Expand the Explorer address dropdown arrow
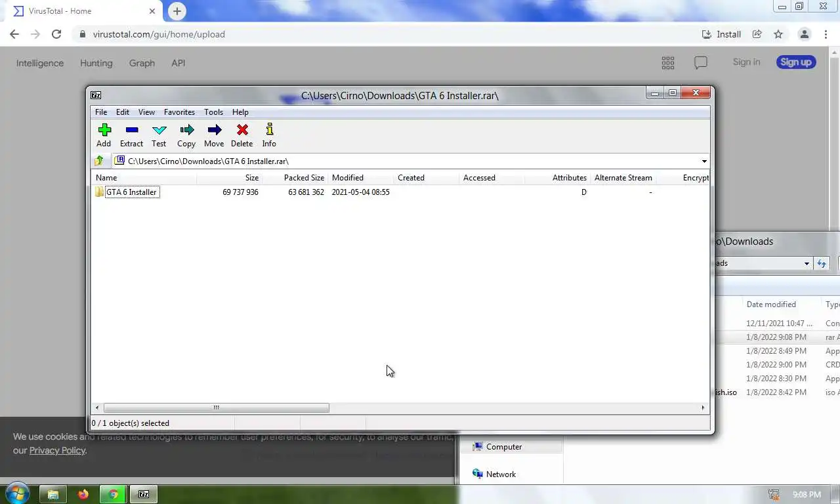 (807, 263)
